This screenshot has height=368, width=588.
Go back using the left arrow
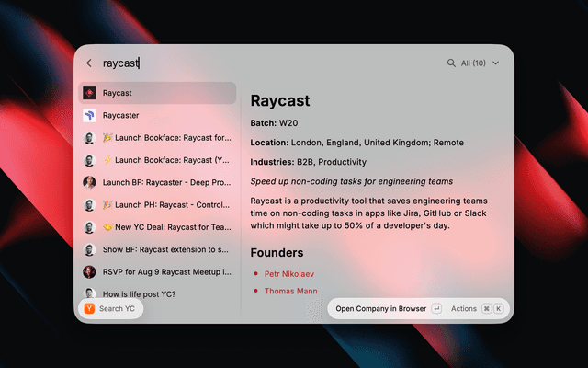(x=89, y=63)
